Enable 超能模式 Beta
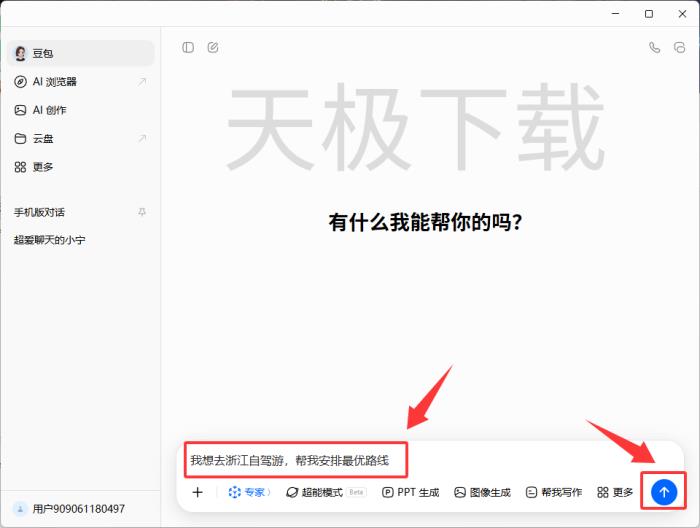700x528 pixels. pyautogui.click(x=326, y=492)
